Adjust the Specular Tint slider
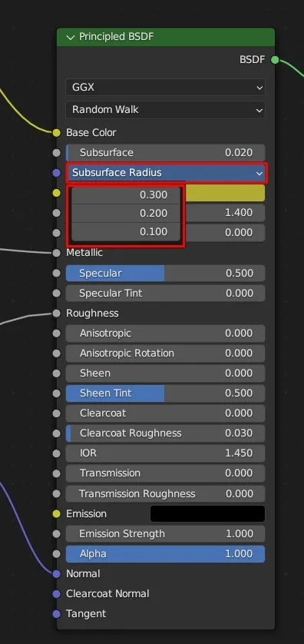This screenshot has height=644, width=304. tap(165, 294)
